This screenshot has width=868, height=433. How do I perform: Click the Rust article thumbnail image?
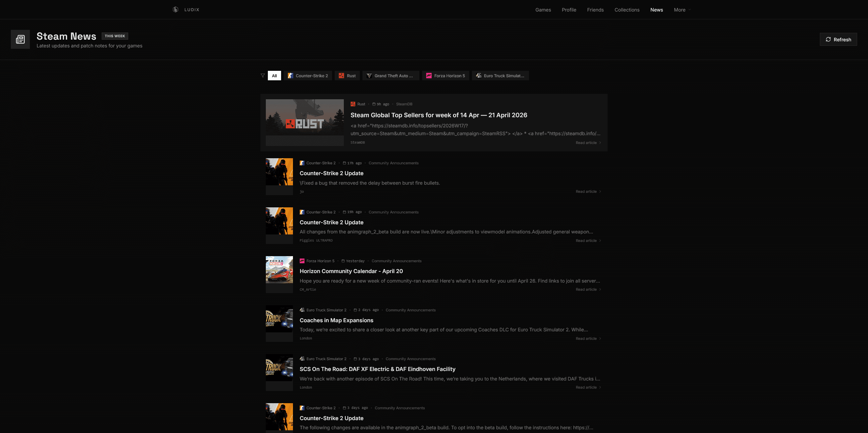point(305,123)
